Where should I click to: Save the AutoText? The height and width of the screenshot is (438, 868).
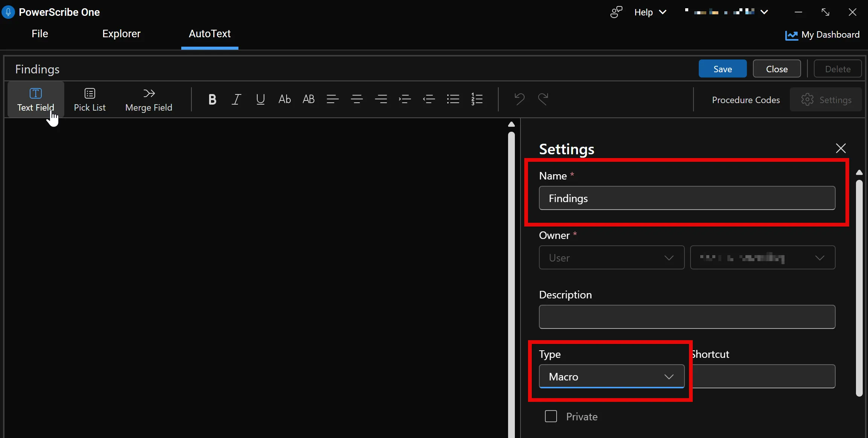click(722, 69)
